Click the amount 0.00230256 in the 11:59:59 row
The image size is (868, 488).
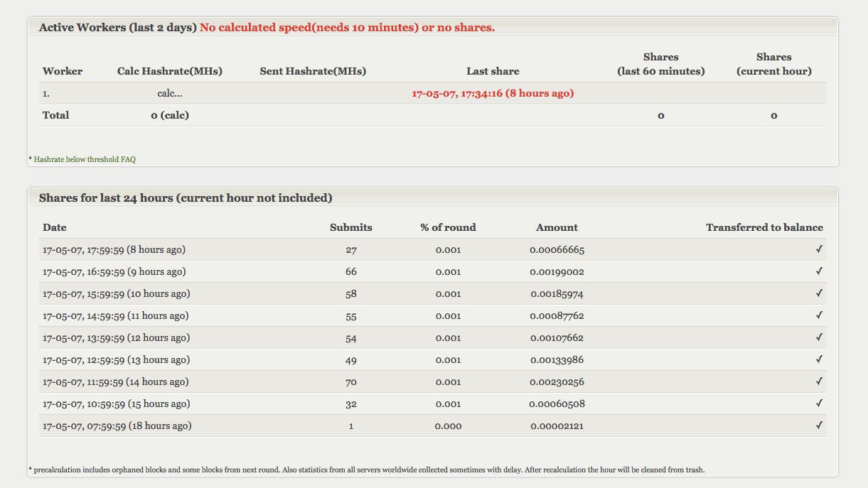[x=557, y=381]
